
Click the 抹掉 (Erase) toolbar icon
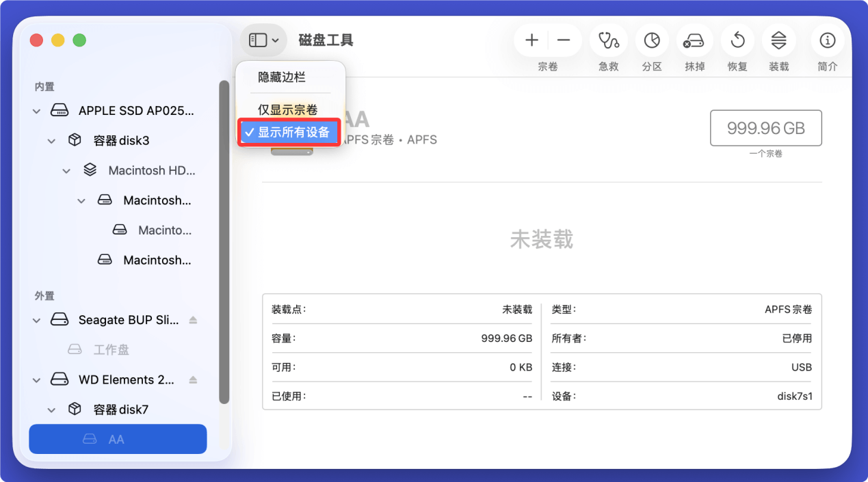(x=694, y=40)
